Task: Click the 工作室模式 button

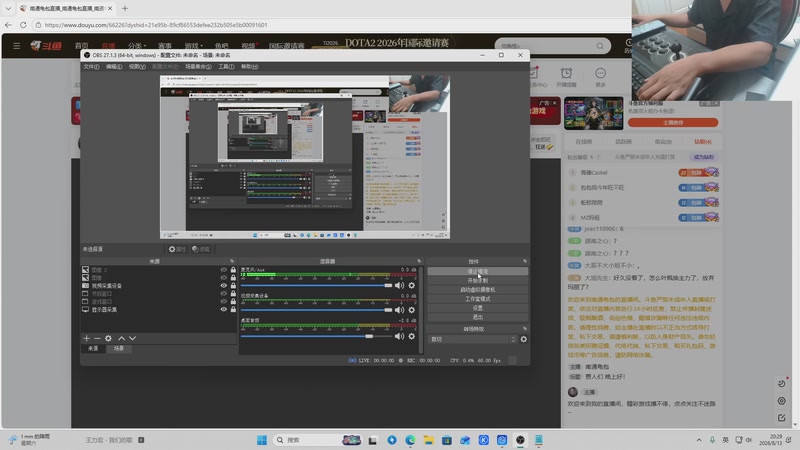Action: [478, 299]
